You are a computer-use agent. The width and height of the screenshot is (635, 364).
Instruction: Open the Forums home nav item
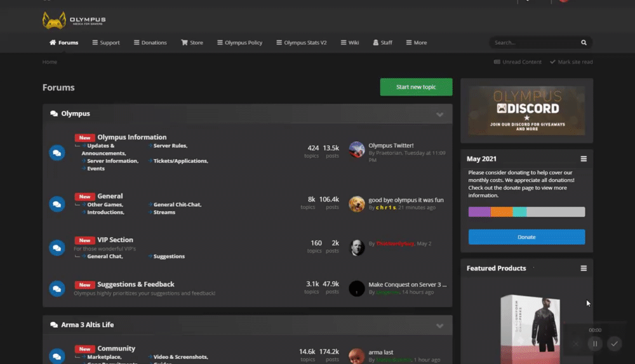click(x=64, y=42)
